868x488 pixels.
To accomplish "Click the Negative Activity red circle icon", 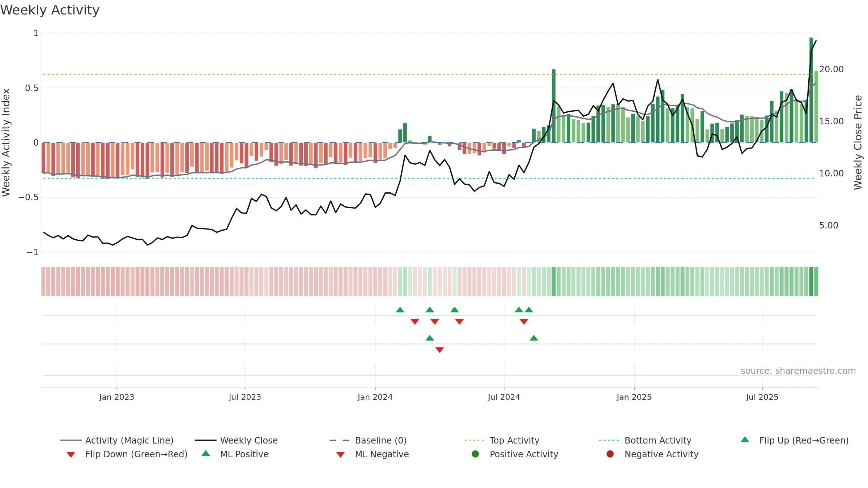I will coord(610,454).
